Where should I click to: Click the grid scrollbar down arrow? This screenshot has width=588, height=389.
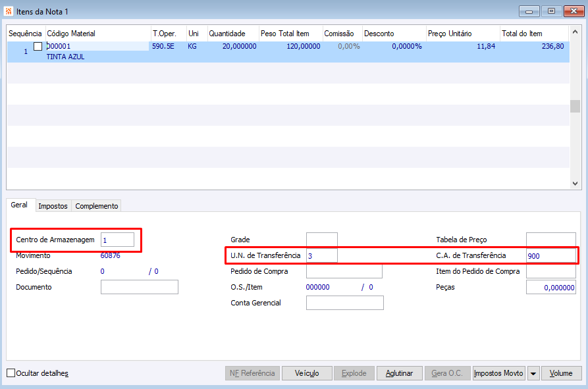pyautogui.click(x=575, y=183)
